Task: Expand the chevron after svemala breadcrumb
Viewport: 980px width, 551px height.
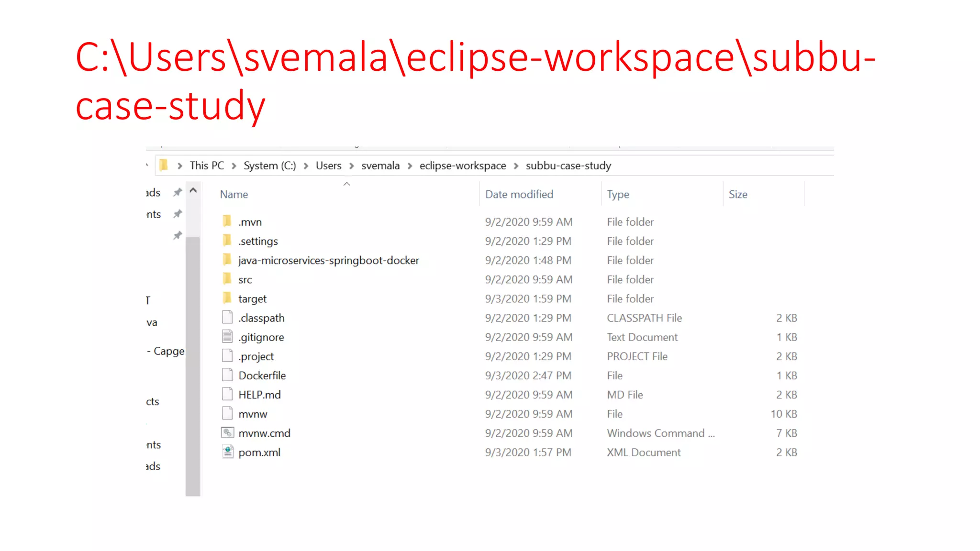Action: point(410,165)
